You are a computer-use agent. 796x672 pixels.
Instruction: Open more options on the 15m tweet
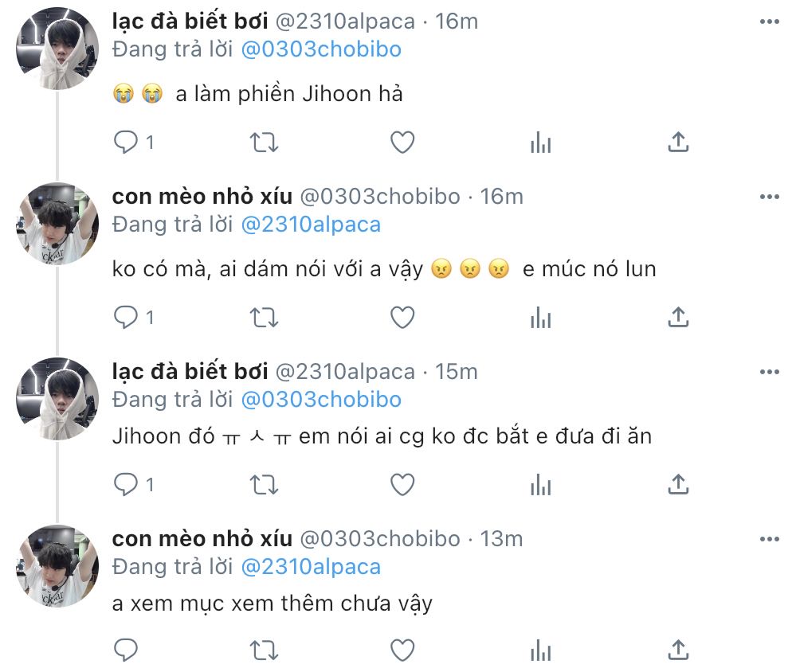click(x=770, y=372)
